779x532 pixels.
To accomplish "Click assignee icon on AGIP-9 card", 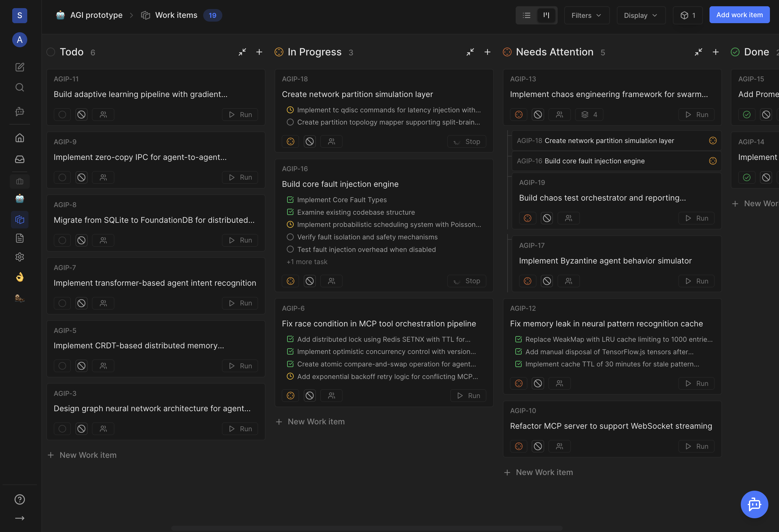I will (x=103, y=177).
